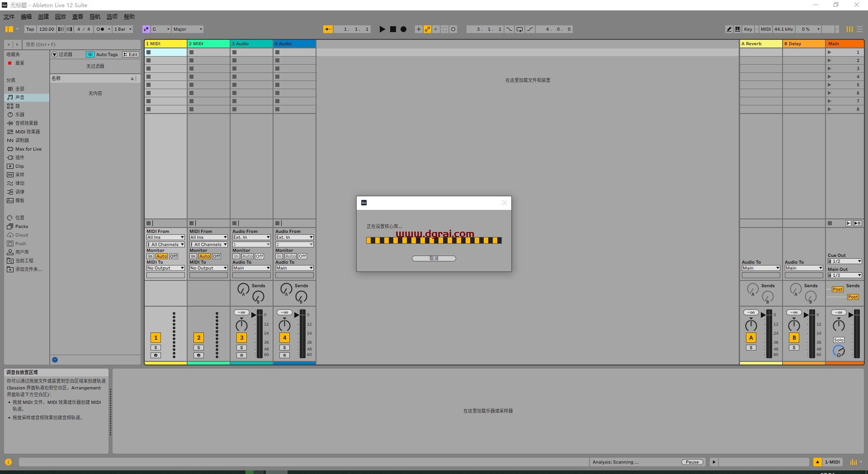Toggle the Follow playback icon

coord(328,29)
